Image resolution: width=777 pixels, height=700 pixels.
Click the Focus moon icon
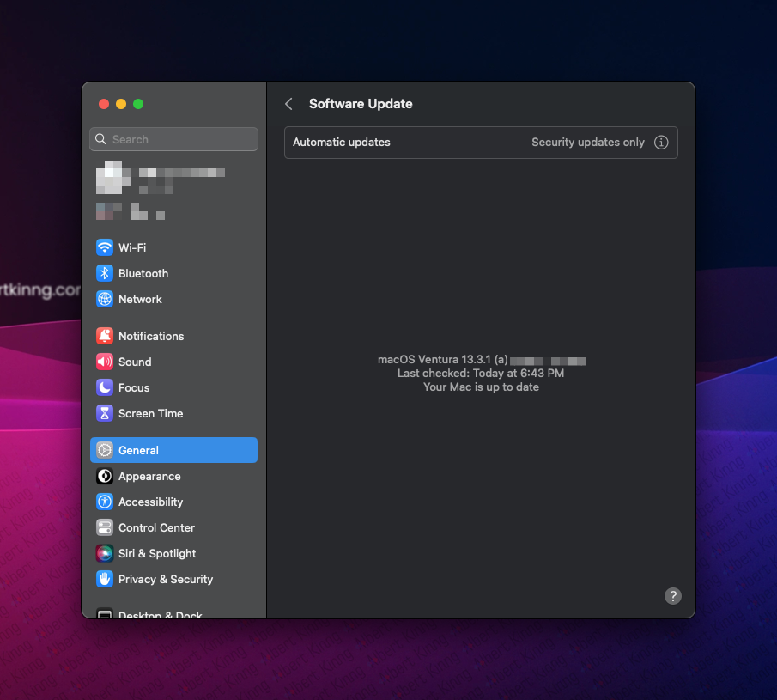tap(105, 387)
